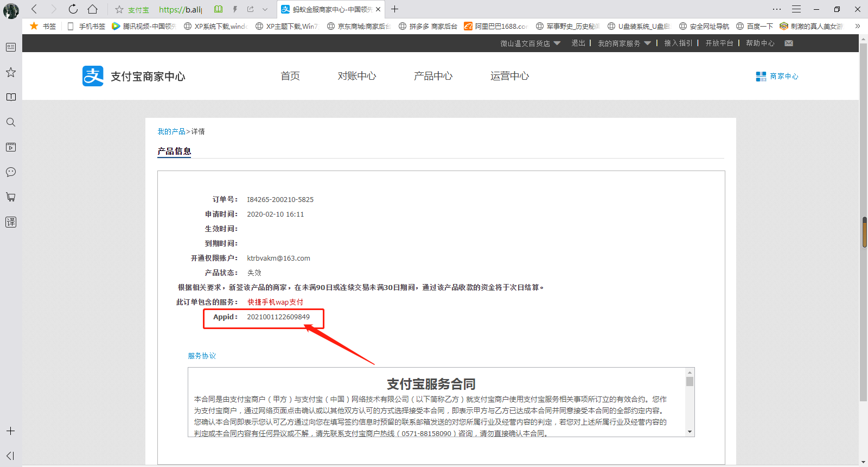Expand address bar dropdown chevron
Viewport: 868px width, 467px height.
pyautogui.click(x=265, y=9)
